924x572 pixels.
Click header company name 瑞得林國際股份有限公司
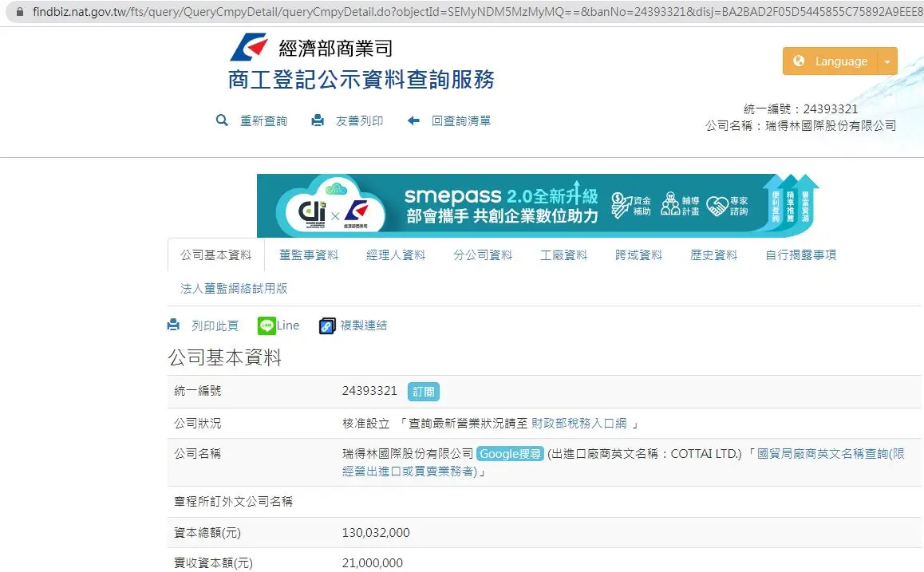coord(831,125)
